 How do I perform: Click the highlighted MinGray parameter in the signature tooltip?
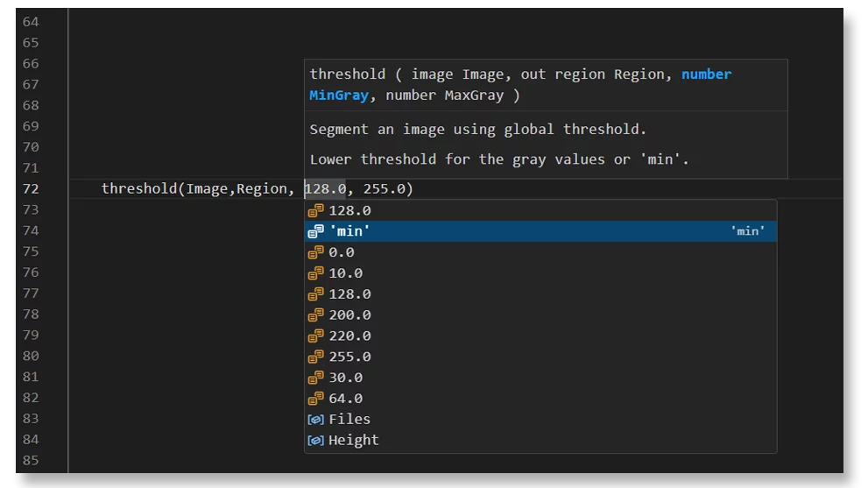339,95
